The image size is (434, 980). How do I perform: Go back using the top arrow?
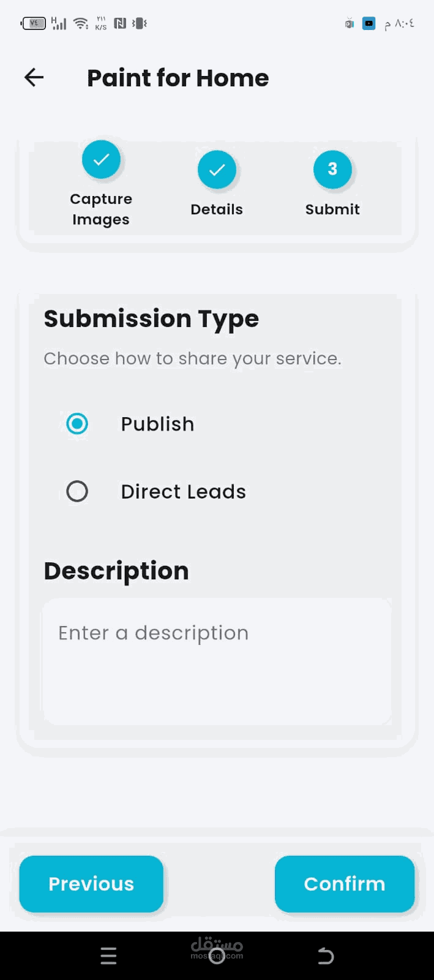[x=34, y=77]
